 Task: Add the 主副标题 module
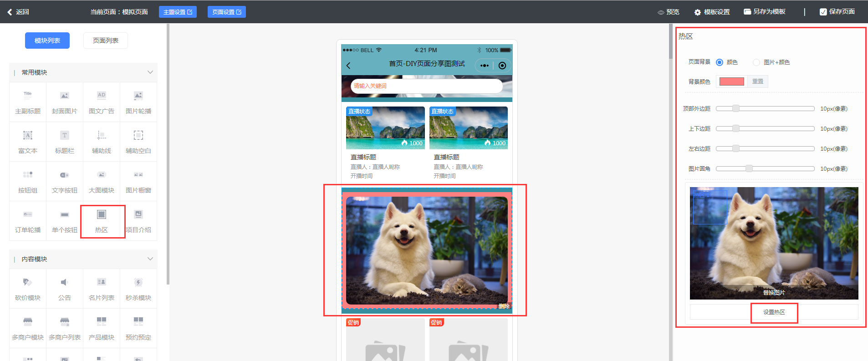click(28, 102)
